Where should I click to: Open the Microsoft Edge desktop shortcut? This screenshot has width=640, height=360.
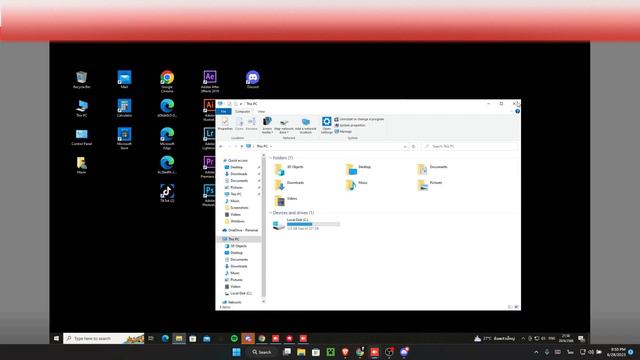point(167,138)
